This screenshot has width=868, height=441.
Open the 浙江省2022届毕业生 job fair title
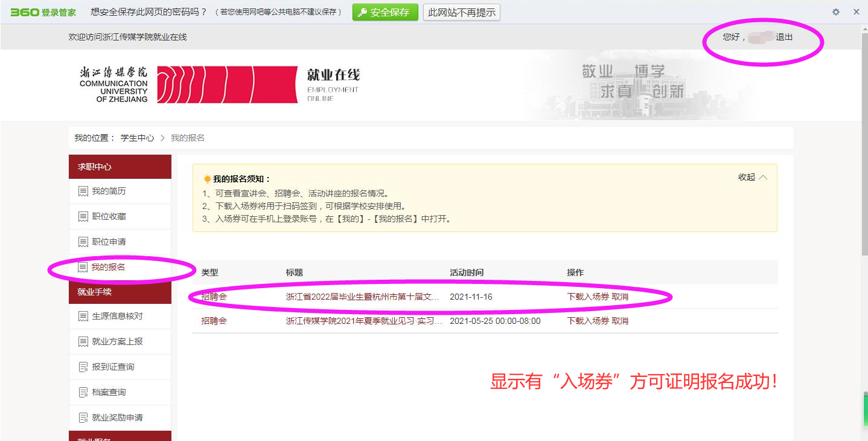point(362,297)
